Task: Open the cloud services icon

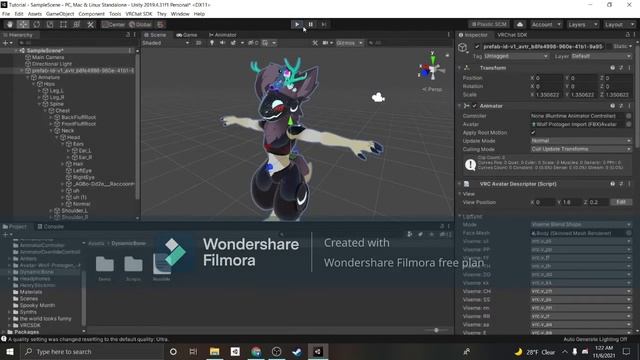Action: pos(520,24)
